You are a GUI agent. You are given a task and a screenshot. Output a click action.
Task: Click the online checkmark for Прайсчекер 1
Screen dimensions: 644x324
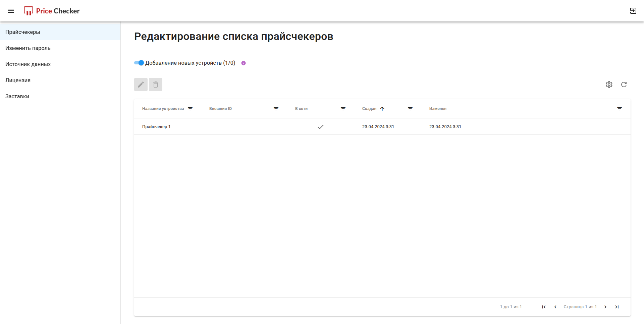pyautogui.click(x=321, y=127)
